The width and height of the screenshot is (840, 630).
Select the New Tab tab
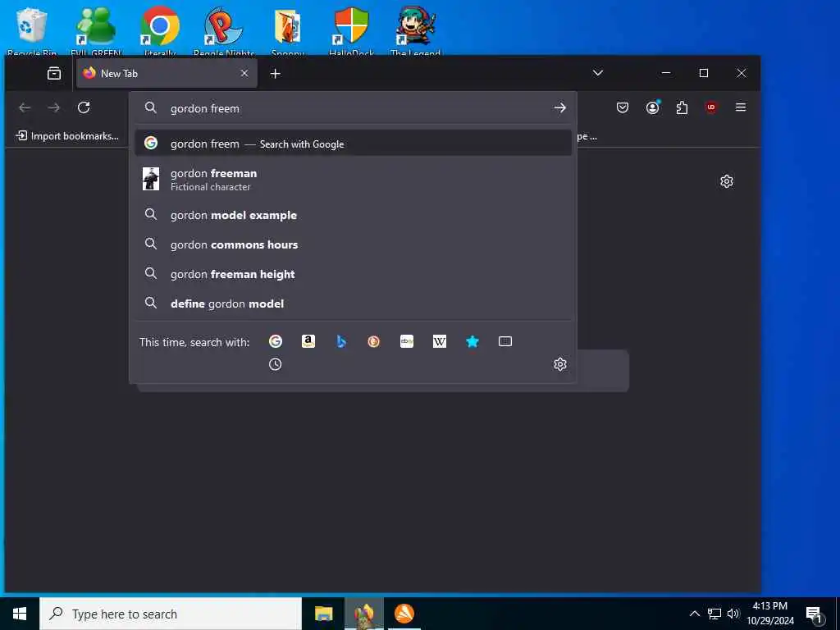tap(167, 73)
